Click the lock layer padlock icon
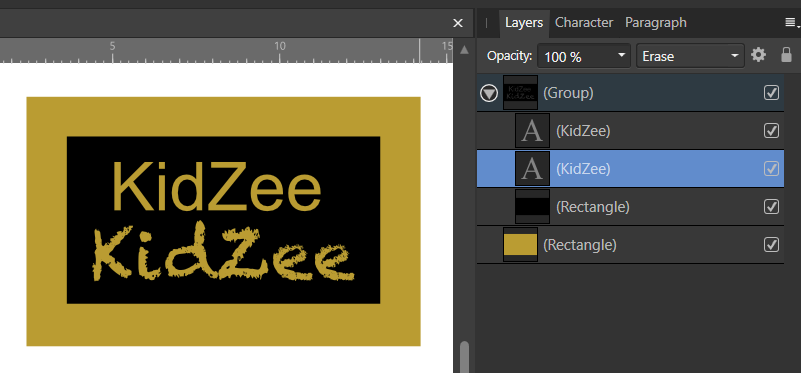 [x=787, y=55]
